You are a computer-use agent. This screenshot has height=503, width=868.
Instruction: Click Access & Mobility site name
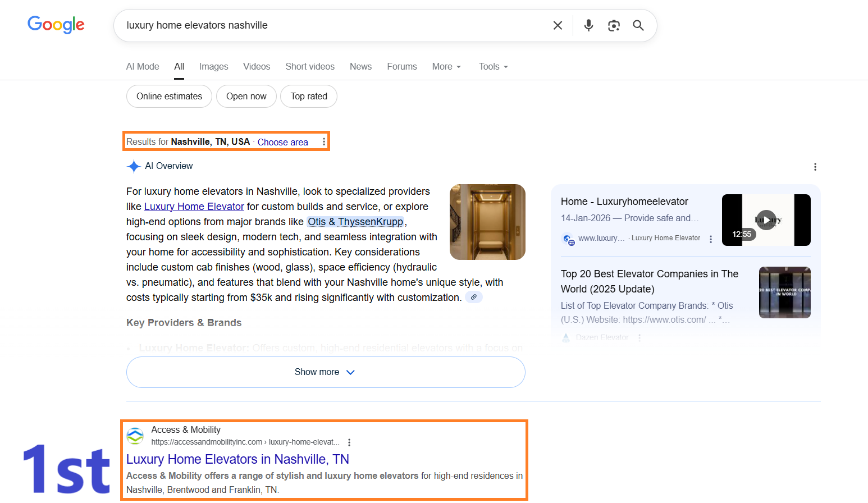tap(186, 429)
